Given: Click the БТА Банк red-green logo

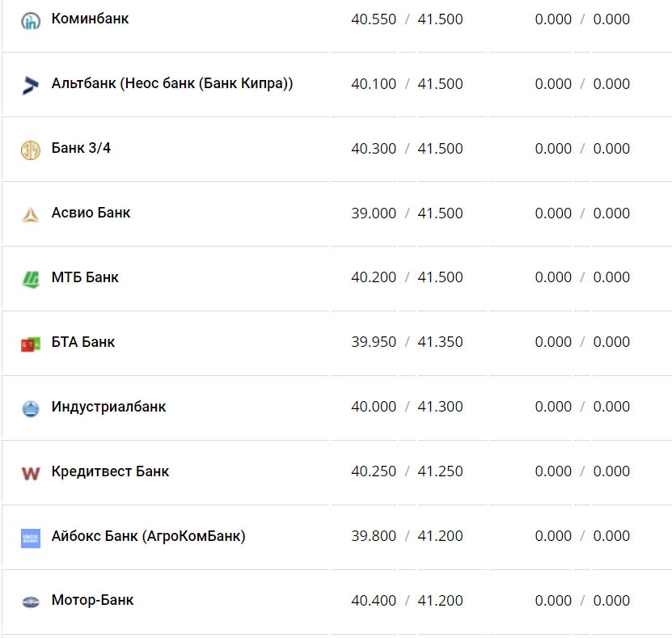Looking at the screenshot, I should coord(31,344).
